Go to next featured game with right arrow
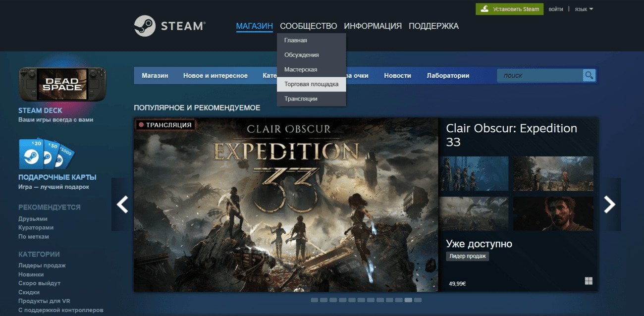Viewport: 644px width, 316px height. pos(610,204)
